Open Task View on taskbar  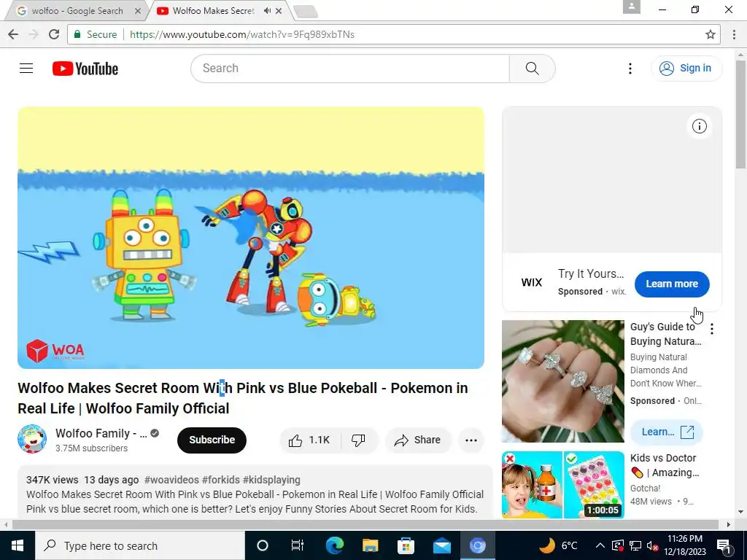298,545
